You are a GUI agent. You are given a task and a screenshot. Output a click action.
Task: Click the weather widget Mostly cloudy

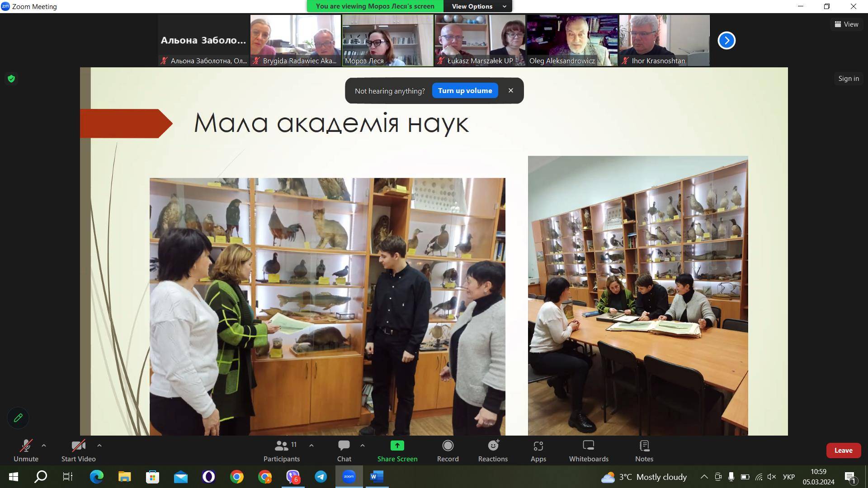[x=644, y=477]
